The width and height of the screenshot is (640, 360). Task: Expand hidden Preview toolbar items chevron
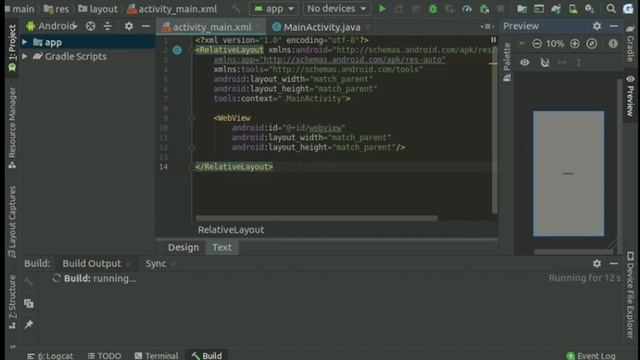(x=522, y=43)
